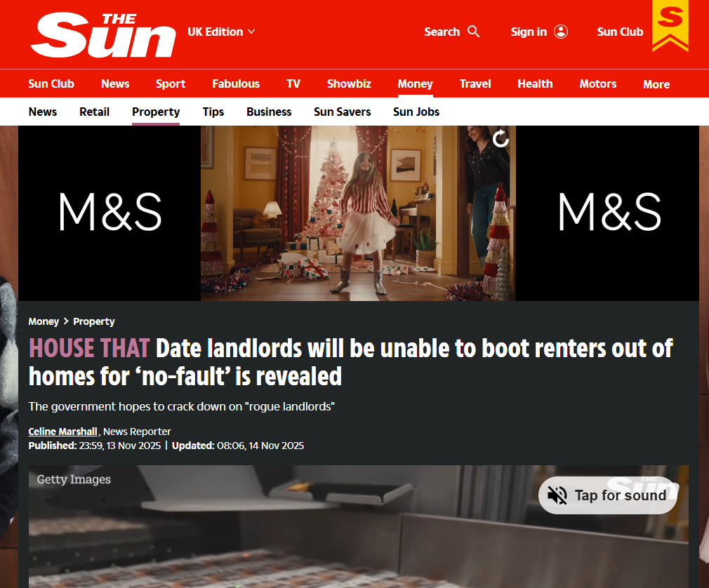Click the left M&S logo in the advert
Viewport: 709px width, 588px height.
coord(110,211)
